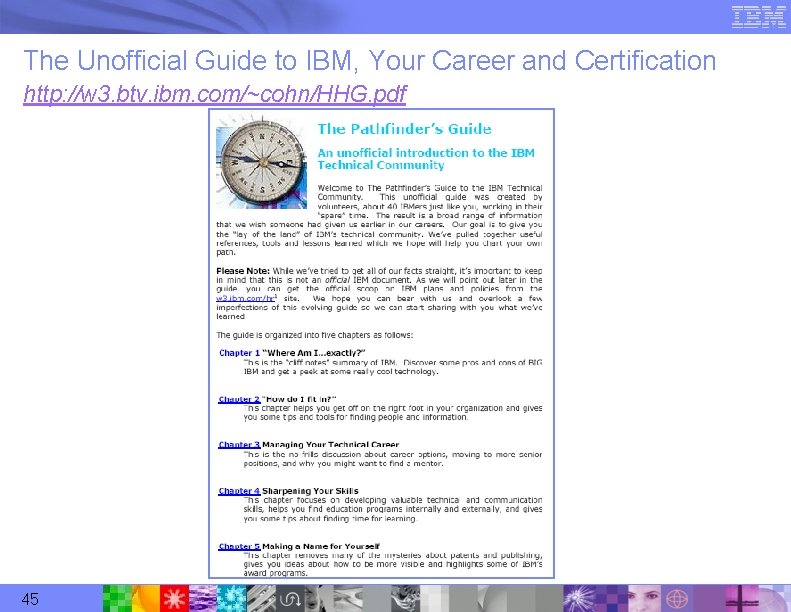The width and height of the screenshot is (791, 612).
Task: Open the Chapter 3 link
Action: click(239, 444)
